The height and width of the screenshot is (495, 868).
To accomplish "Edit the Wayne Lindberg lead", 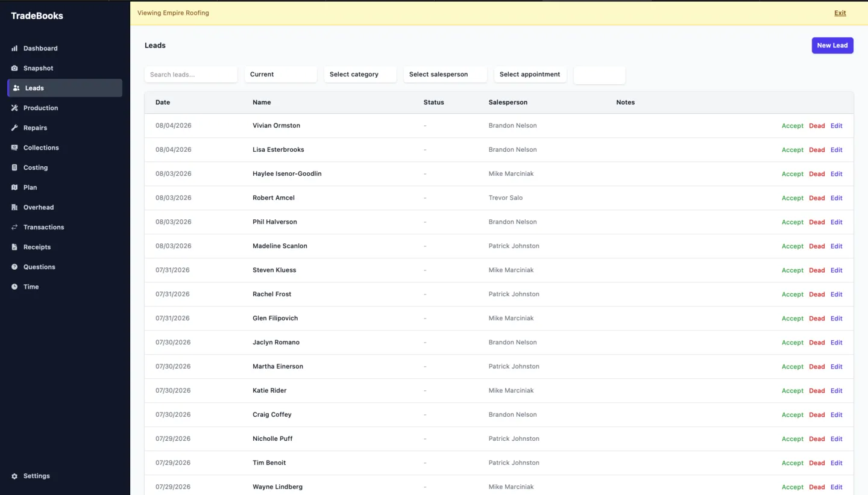I will [x=837, y=487].
